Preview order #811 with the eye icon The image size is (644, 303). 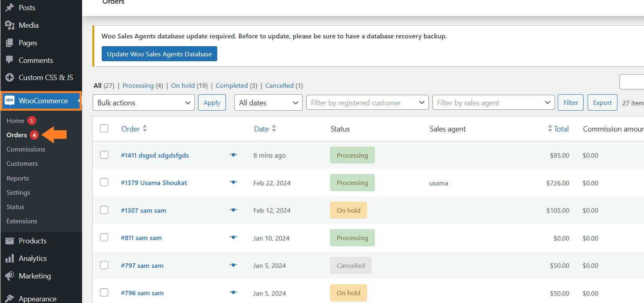click(x=233, y=237)
